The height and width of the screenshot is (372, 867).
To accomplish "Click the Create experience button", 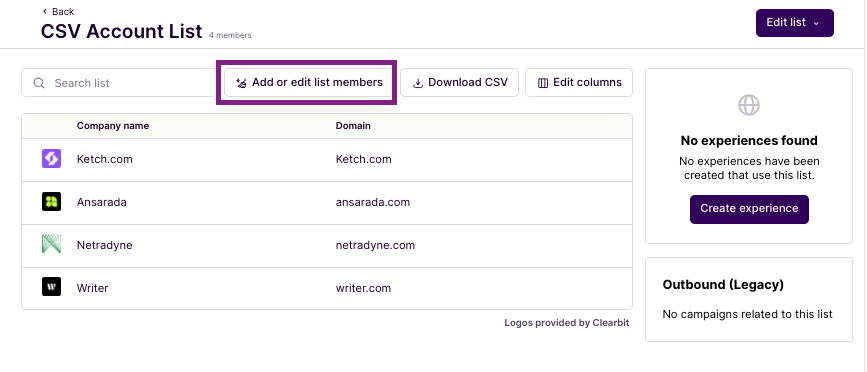I will coord(749,209).
